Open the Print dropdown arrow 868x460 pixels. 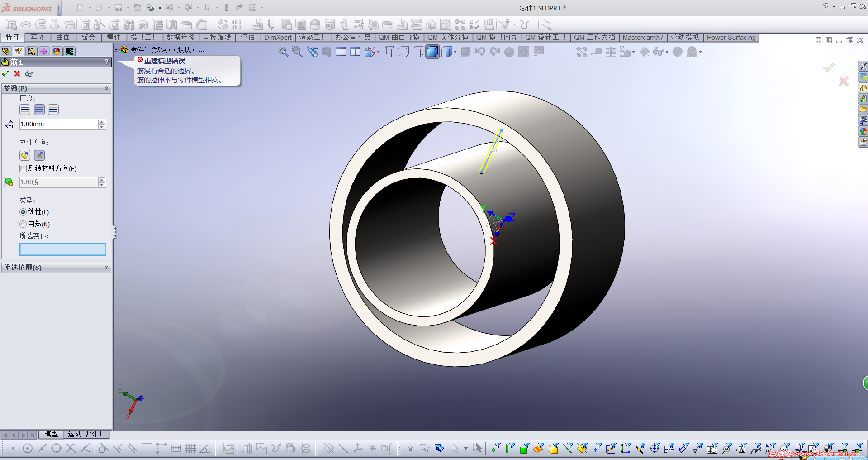(160, 8)
